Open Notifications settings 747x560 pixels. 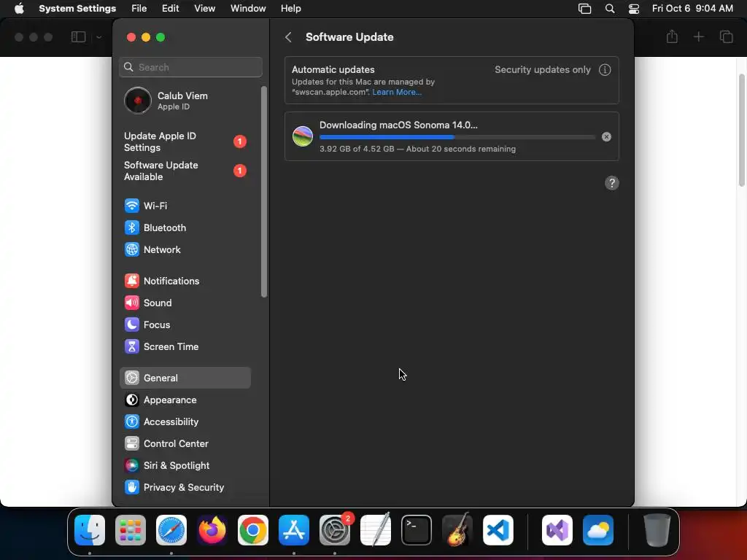[x=185, y=281]
